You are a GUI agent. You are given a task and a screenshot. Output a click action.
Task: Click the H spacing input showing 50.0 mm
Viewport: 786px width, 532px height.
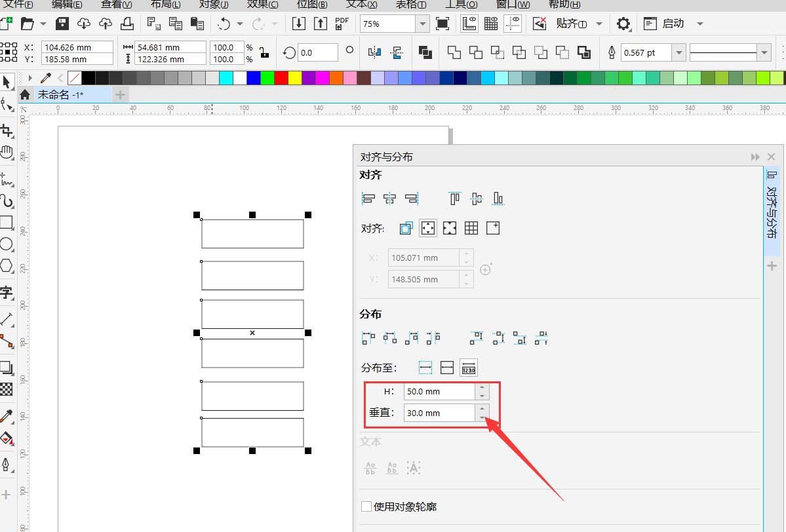(x=439, y=391)
